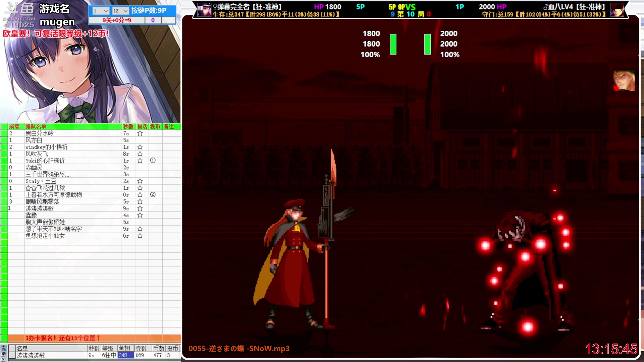Screen dimensions: 644x362
Task: Click the 生存:总347 win statistics text
Action: pyautogui.click(x=276, y=14)
